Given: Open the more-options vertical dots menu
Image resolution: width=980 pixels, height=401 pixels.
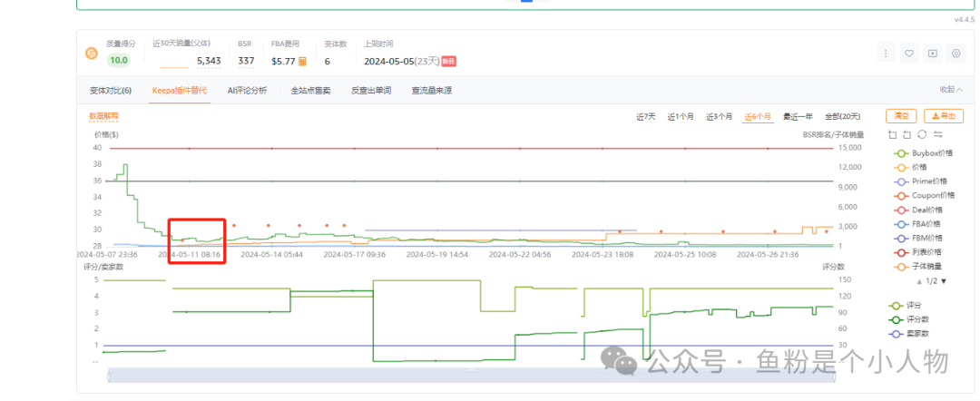Looking at the screenshot, I should pyautogui.click(x=885, y=54).
